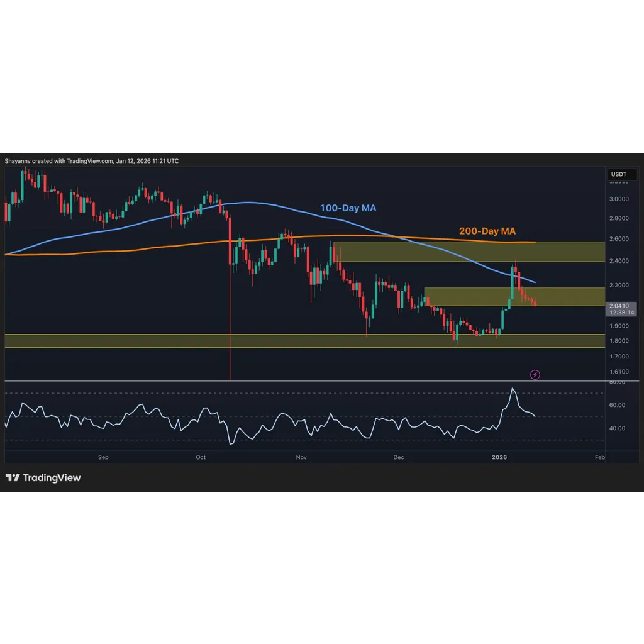The width and height of the screenshot is (644, 644).
Task: Click the countdown timer 12:38:14
Action: [x=621, y=313]
